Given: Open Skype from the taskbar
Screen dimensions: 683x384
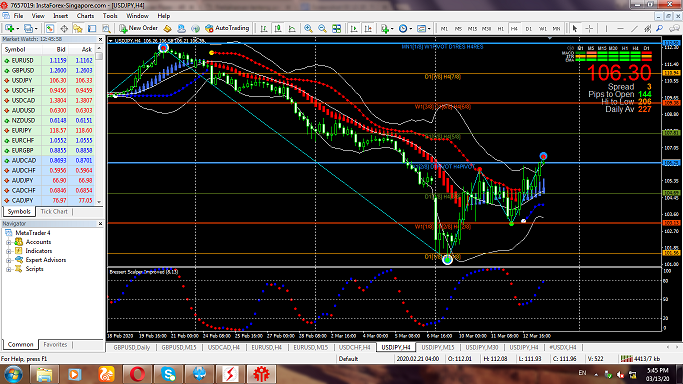Looking at the screenshot, I should click(168, 374).
